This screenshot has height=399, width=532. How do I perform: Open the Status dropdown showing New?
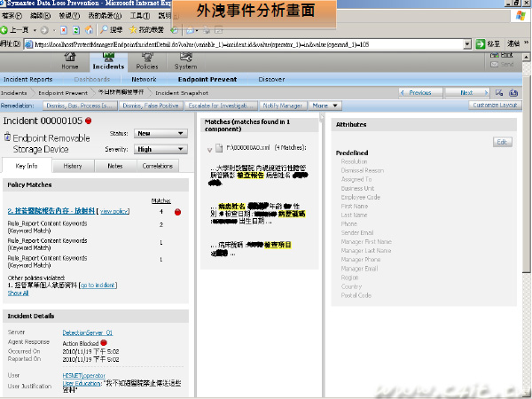click(x=160, y=133)
